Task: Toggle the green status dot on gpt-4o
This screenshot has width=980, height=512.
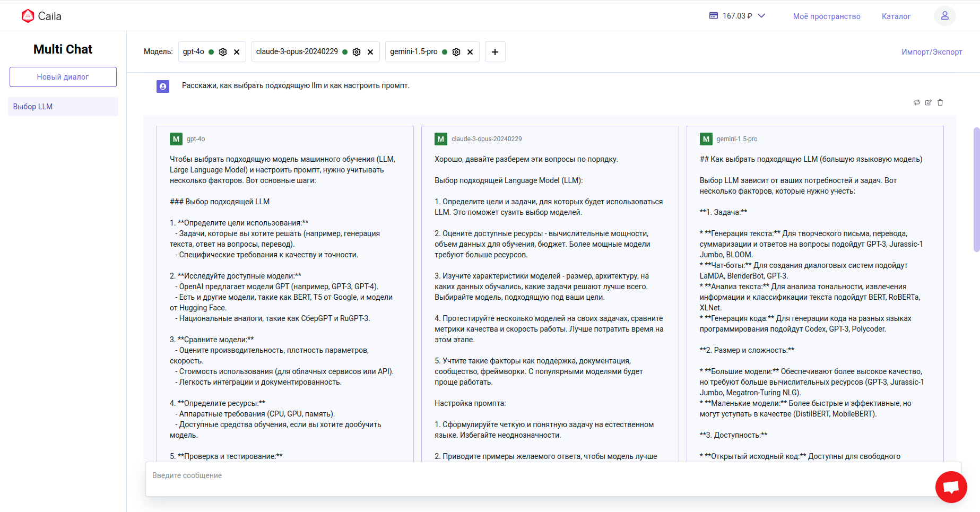Action: [x=211, y=52]
